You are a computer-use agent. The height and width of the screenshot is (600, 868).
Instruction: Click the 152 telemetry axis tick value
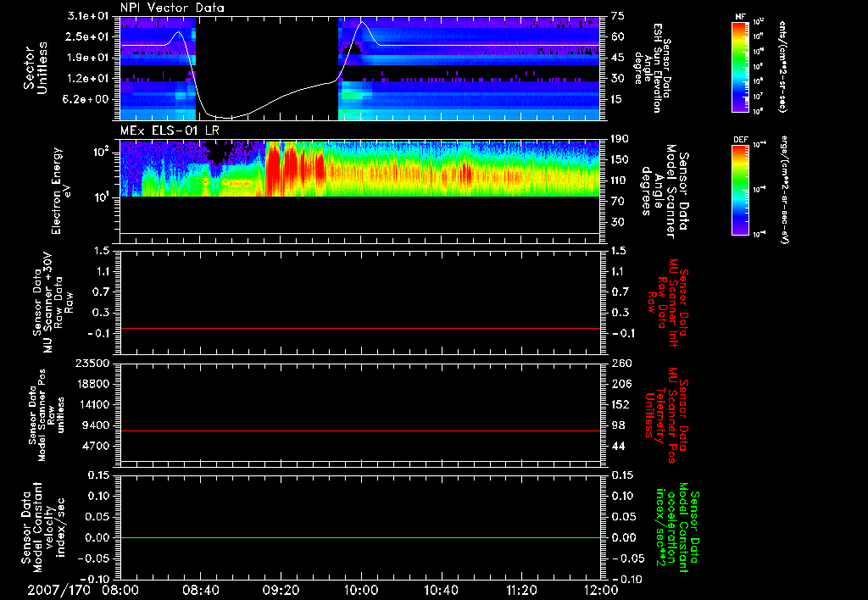pyautogui.click(x=620, y=404)
